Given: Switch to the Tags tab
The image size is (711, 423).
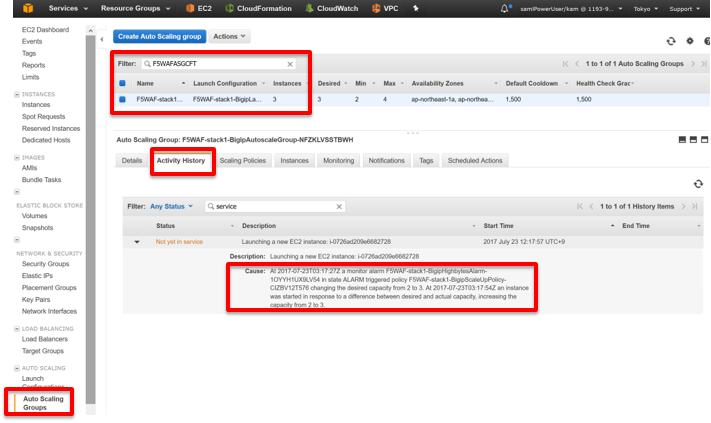Looking at the screenshot, I should pyautogui.click(x=426, y=160).
